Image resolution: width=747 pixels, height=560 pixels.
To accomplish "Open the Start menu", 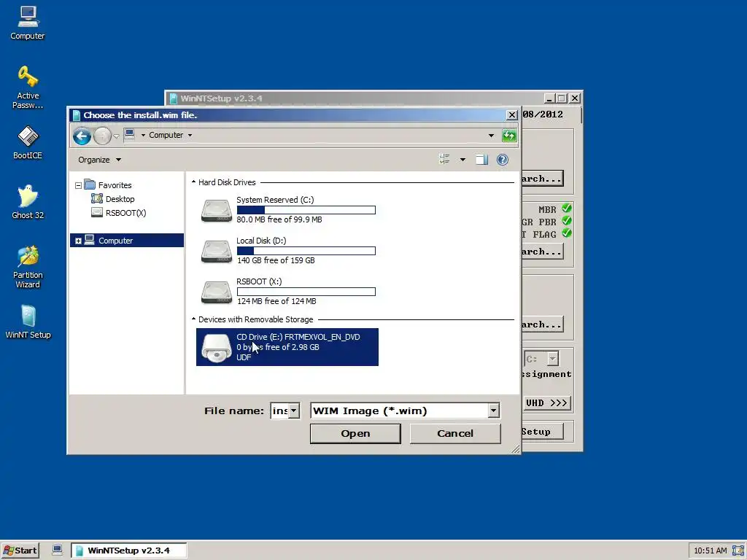I will coord(20,551).
